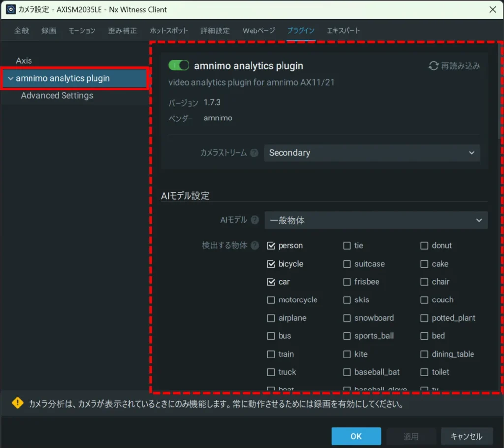Close the camera settings window
This screenshot has width=504, height=448.
pyautogui.click(x=492, y=9)
